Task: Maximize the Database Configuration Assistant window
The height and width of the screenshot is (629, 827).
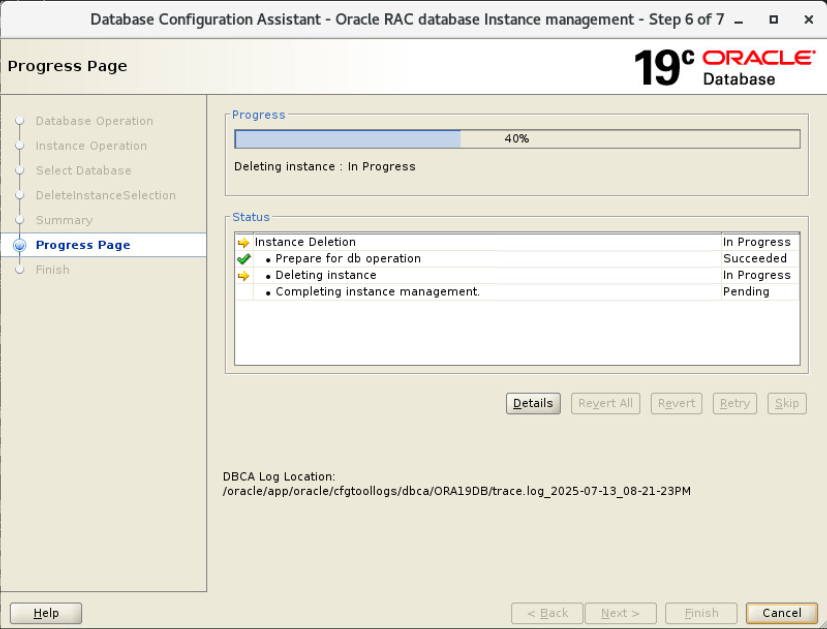Action: point(773,20)
